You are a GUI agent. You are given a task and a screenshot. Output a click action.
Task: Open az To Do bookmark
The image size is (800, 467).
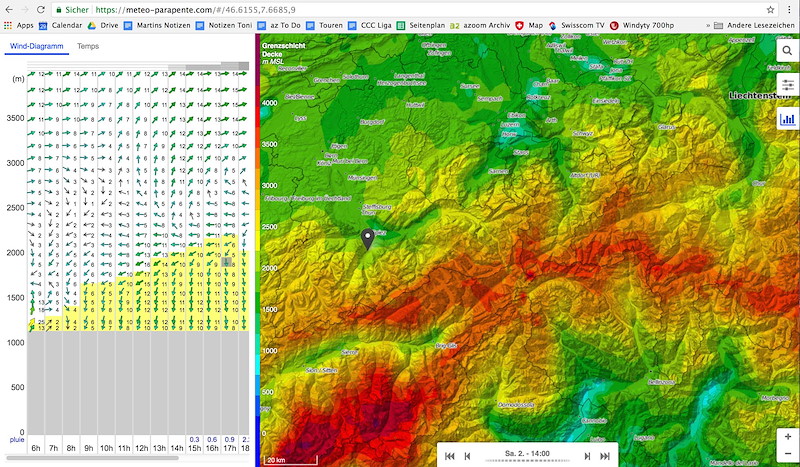[279, 25]
